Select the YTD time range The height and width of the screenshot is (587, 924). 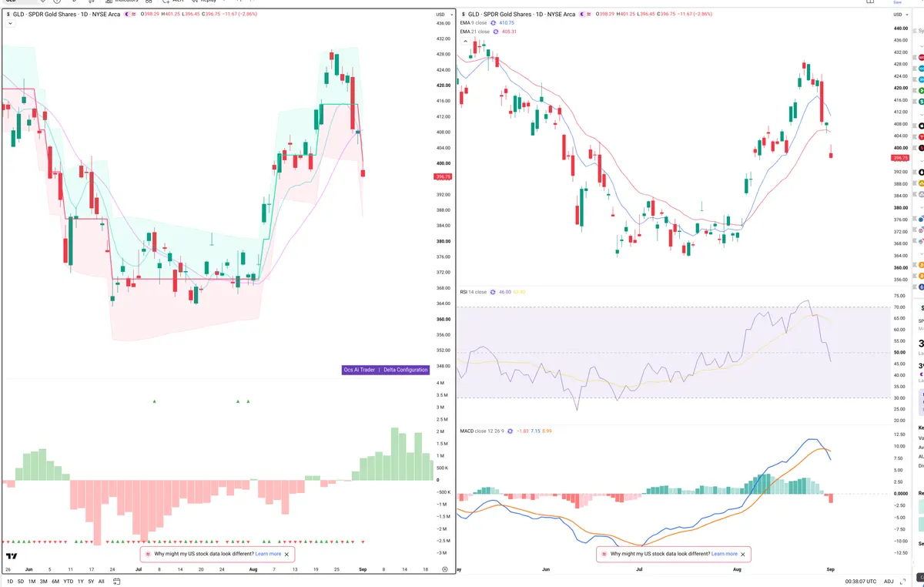(69, 582)
